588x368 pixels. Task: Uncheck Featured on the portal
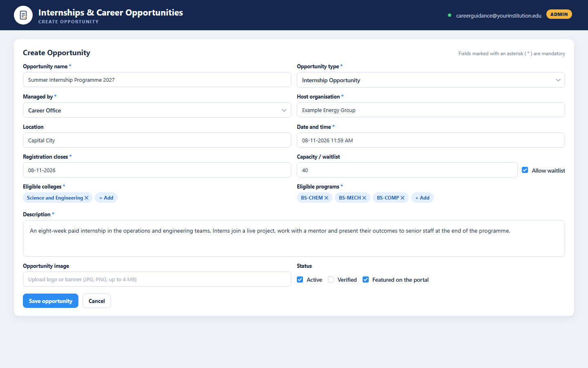(366, 280)
